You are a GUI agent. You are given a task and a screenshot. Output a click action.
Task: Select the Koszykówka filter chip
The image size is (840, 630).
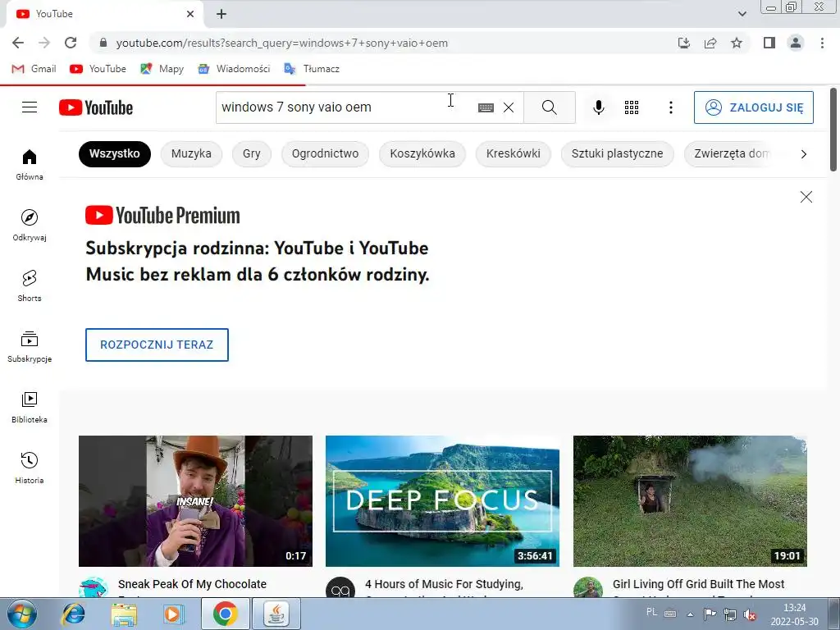tap(422, 153)
